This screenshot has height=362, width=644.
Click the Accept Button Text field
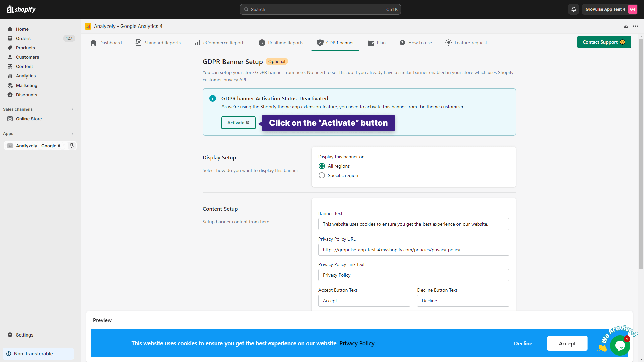[364, 301]
